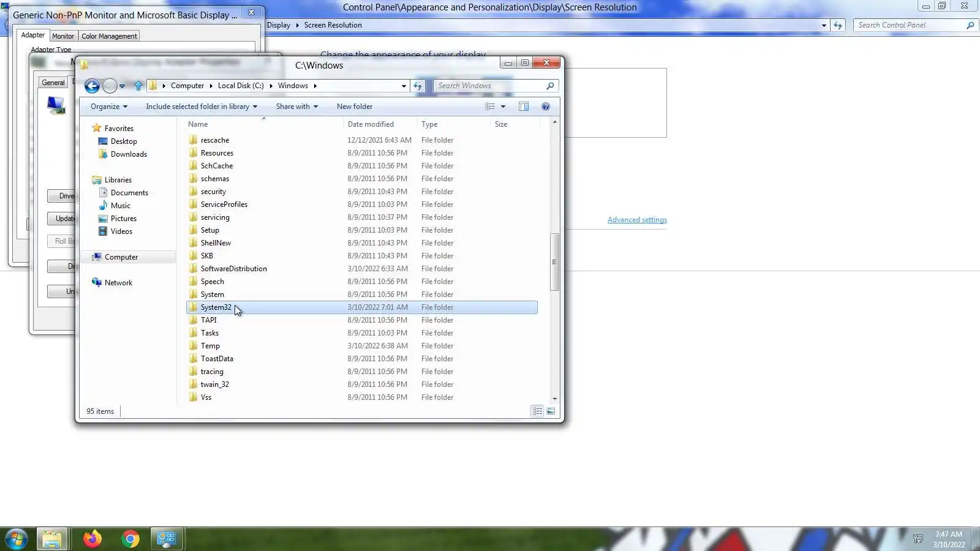The height and width of the screenshot is (551, 980).
Task: Launch Firefox from the taskbar
Action: coord(92,539)
